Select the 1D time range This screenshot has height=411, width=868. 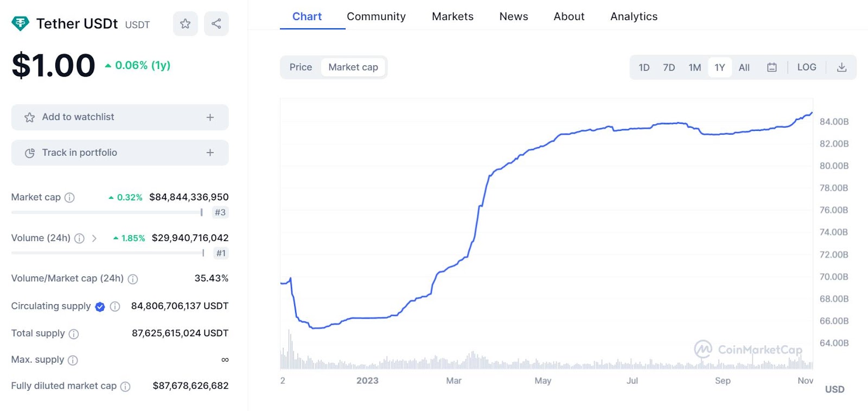[644, 67]
